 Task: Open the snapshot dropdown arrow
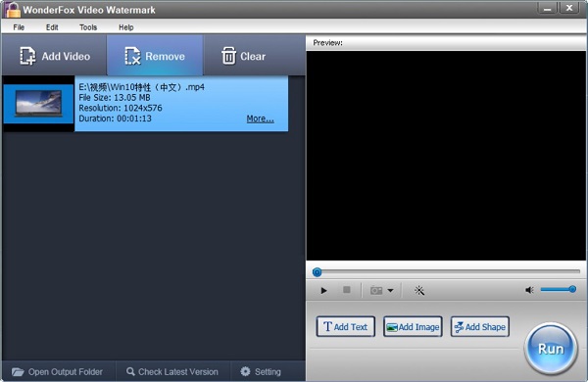coord(390,291)
